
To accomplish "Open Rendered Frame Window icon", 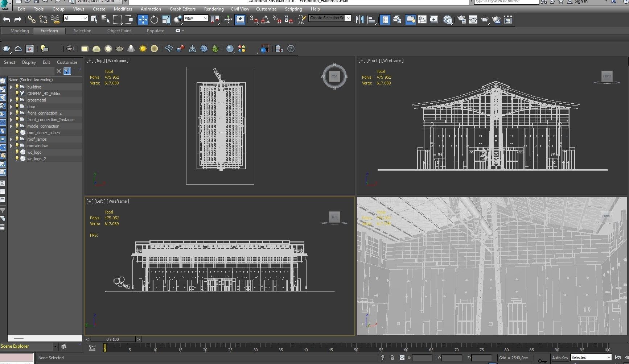I will [473, 20].
